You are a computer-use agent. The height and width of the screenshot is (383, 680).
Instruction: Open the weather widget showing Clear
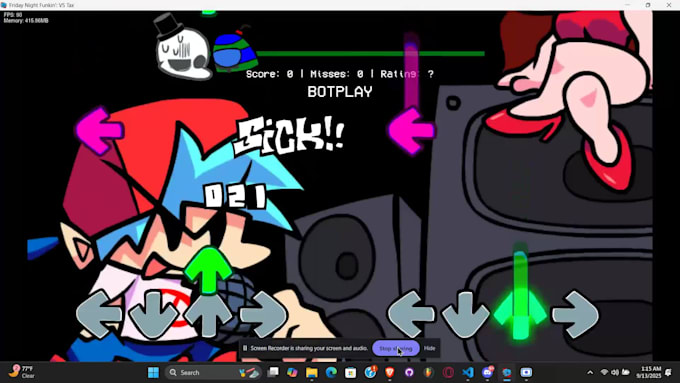pos(22,372)
